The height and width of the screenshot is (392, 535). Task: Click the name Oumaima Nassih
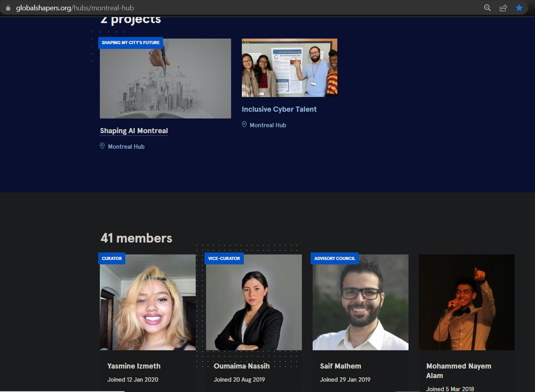tap(242, 366)
